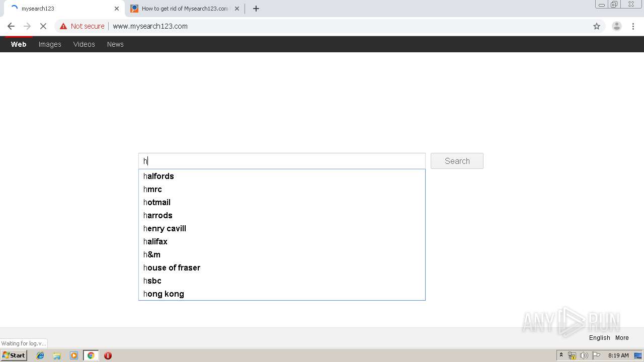Close the How to get rid of Mysearch123 tab
The width and height of the screenshot is (644, 362).
pyautogui.click(x=237, y=9)
